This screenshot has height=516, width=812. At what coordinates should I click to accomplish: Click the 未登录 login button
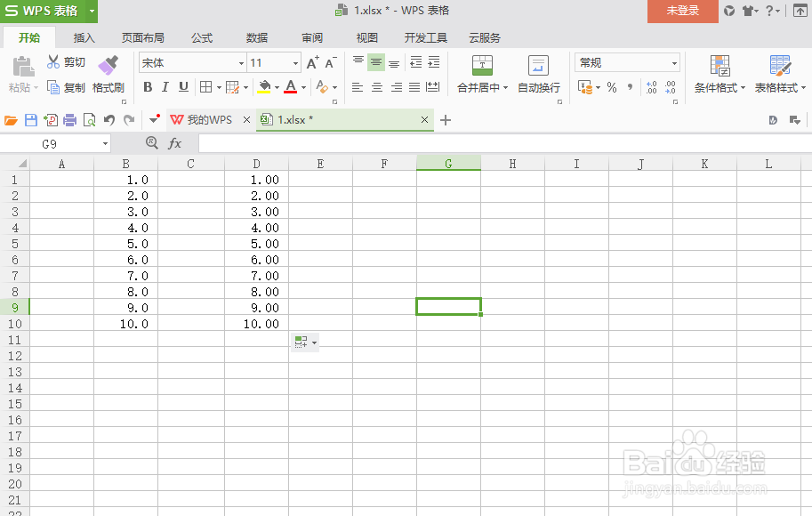pyautogui.click(x=682, y=11)
